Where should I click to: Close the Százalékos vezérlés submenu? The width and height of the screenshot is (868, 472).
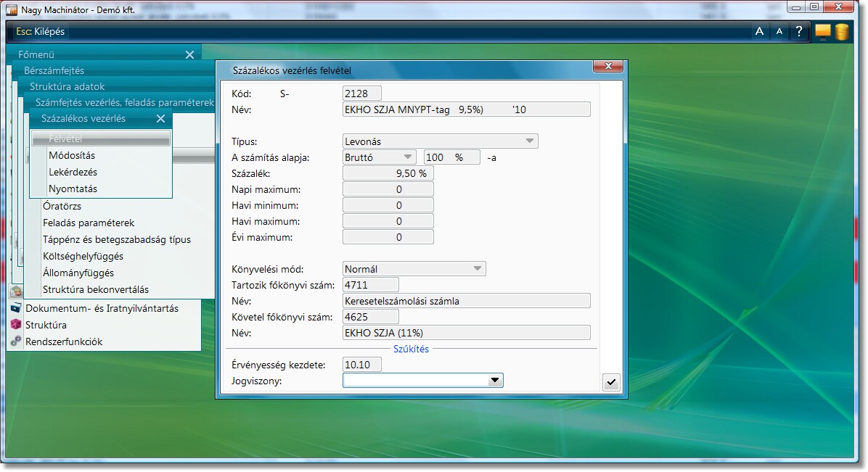(160, 119)
